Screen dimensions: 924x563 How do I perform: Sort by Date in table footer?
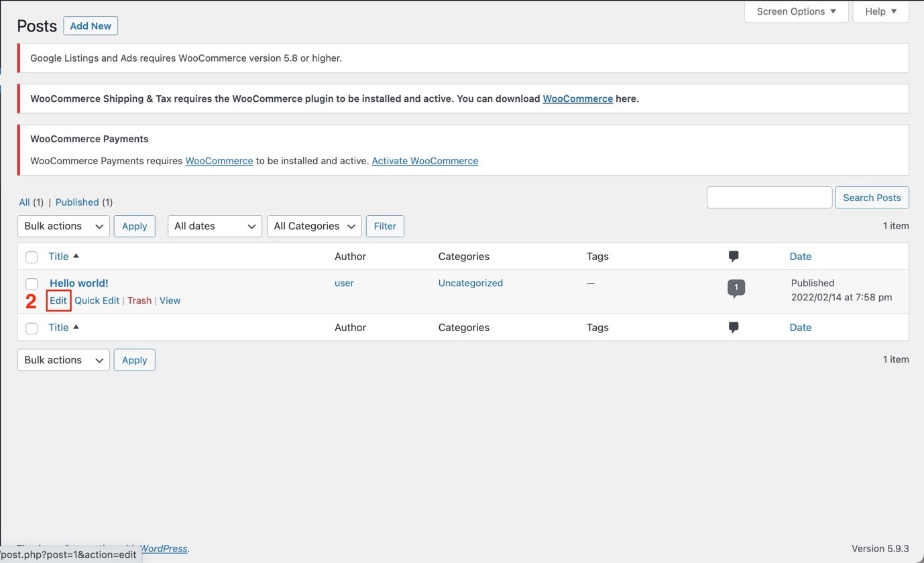[x=801, y=327]
